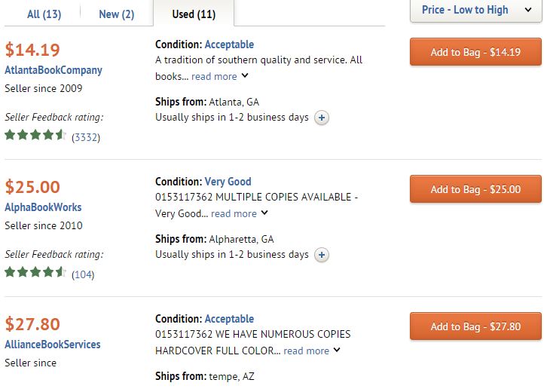View the 3332 feedback ratings
544x392 pixels.
pos(86,137)
